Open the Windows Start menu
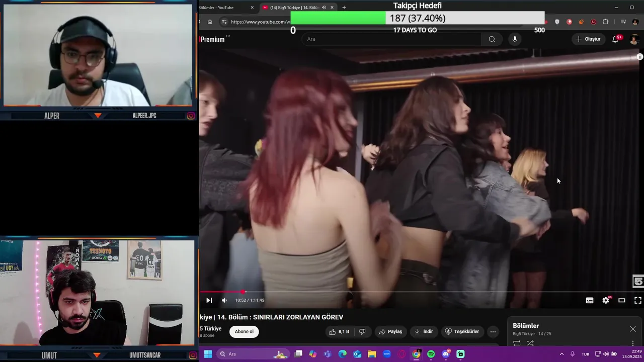 [208, 354]
